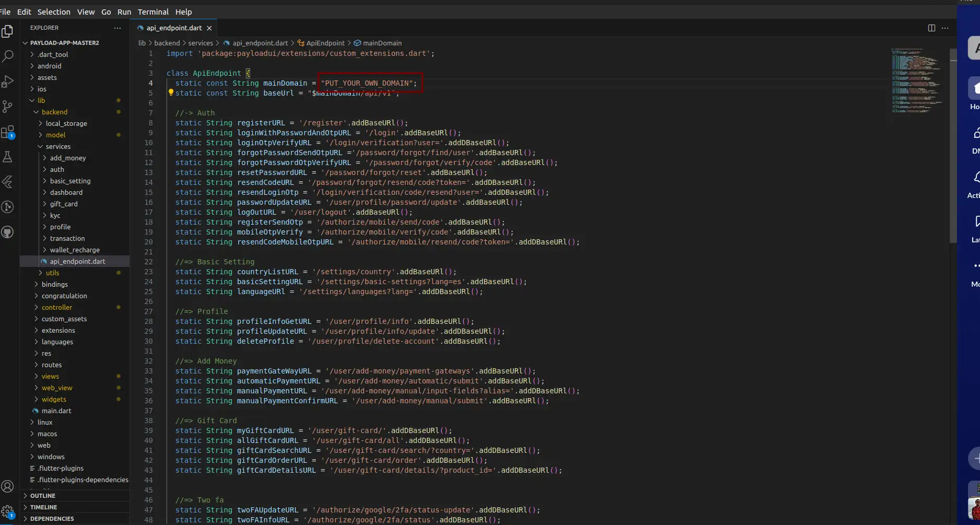Open the Go menu
Image resolution: width=980 pixels, height=525 pixels.
pos(106,11)
